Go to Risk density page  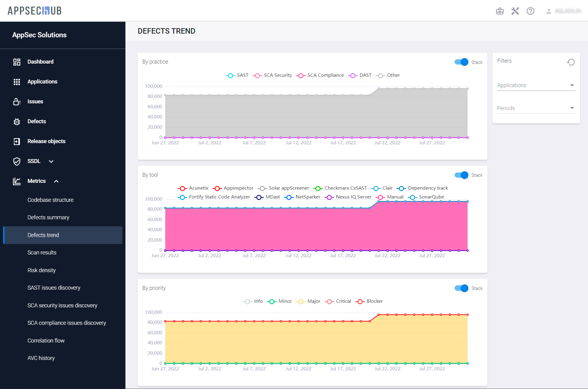pos(42,270)
